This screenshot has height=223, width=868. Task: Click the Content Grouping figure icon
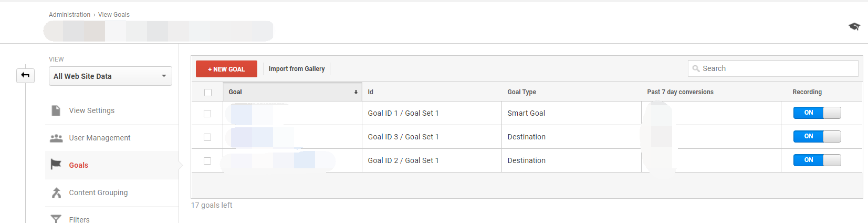tap(56, 192)
